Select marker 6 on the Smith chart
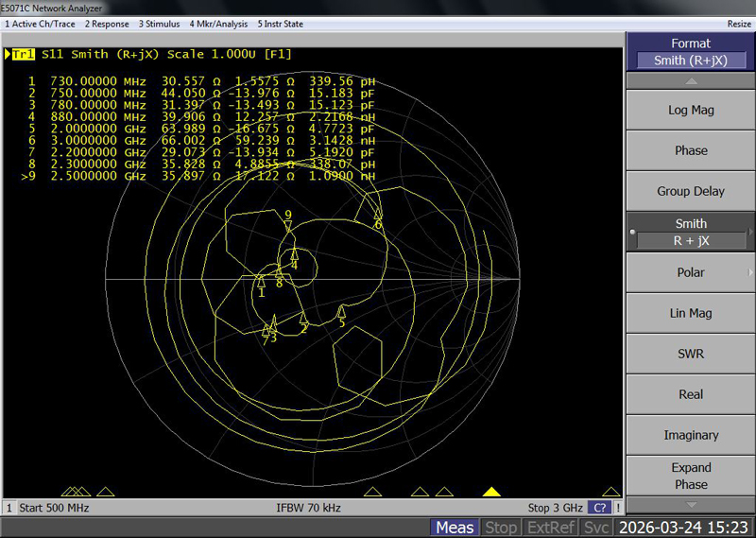 point(378,215)
